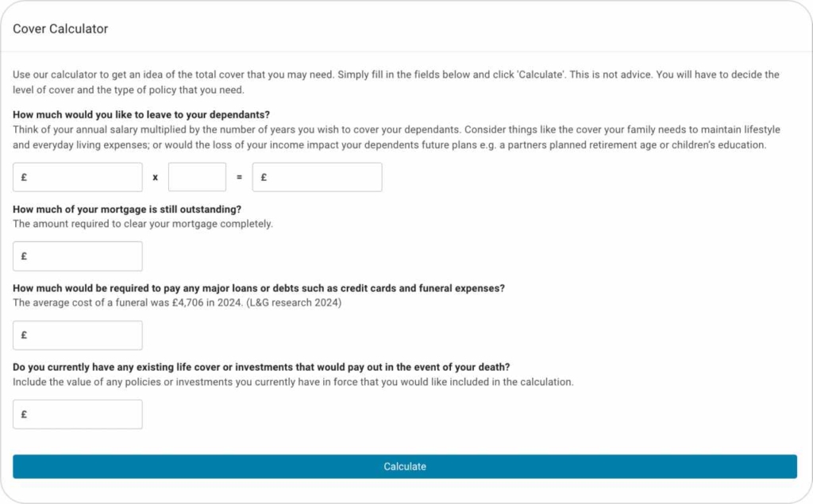Click the £ prefix in debts field

click(25, 335)
